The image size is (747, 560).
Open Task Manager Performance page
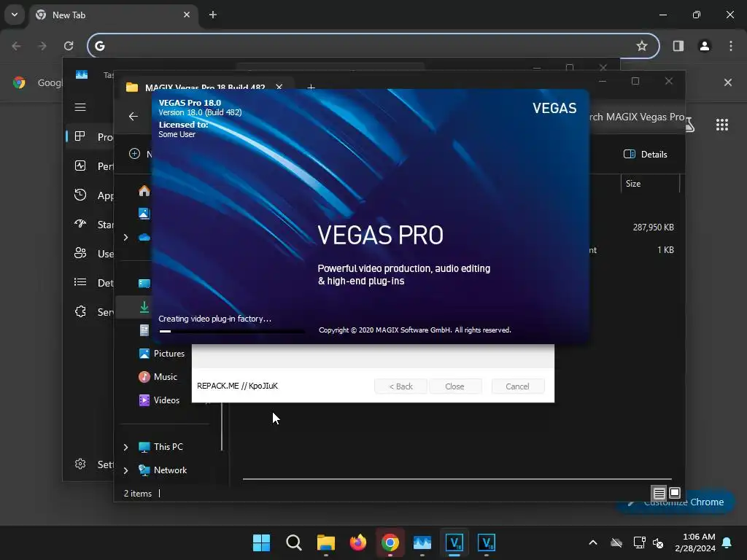tap(90, 166)
